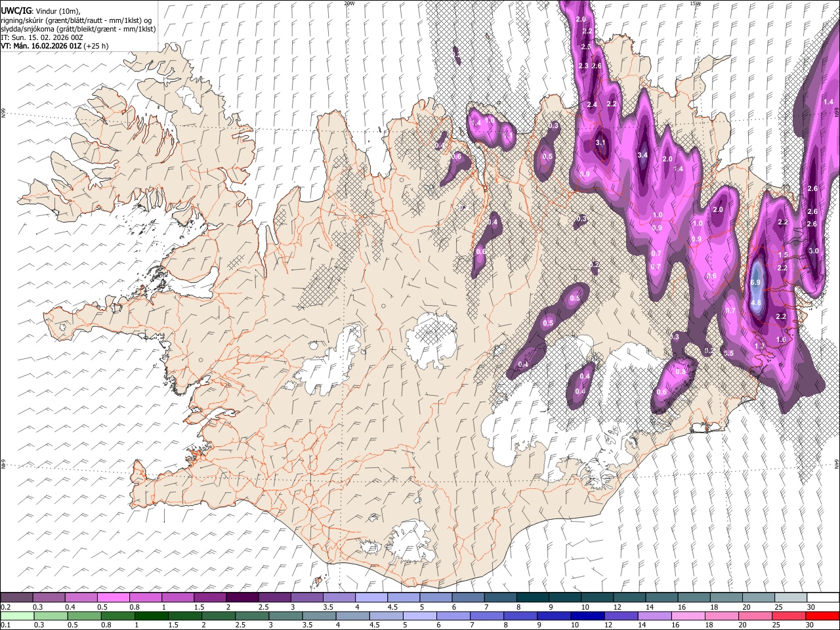Click the '4.8' precipitation value on map

[x=755, y=303]
